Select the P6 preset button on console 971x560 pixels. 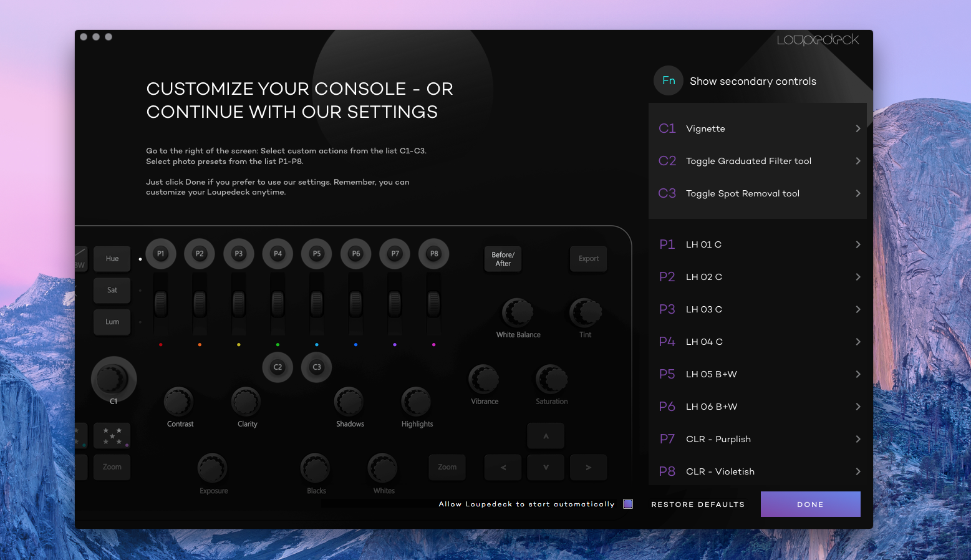(x=356, y=254)
